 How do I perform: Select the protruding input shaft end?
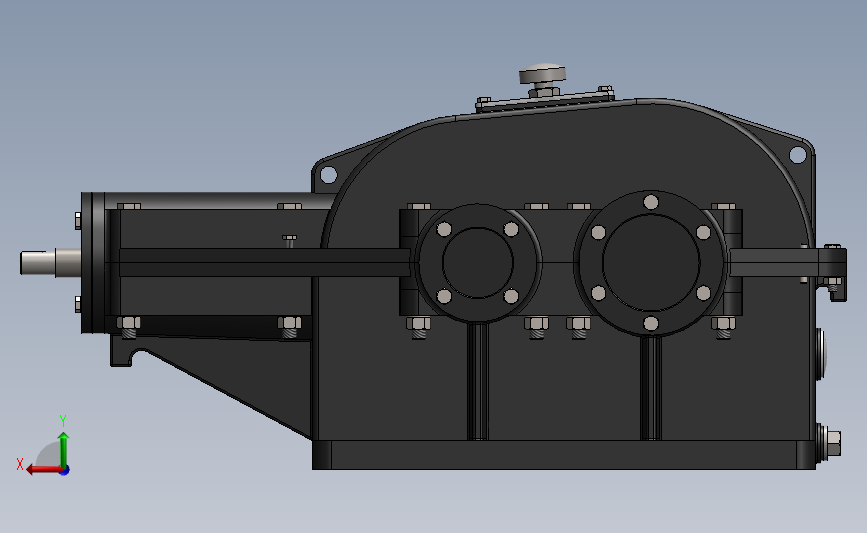(38, 262)
